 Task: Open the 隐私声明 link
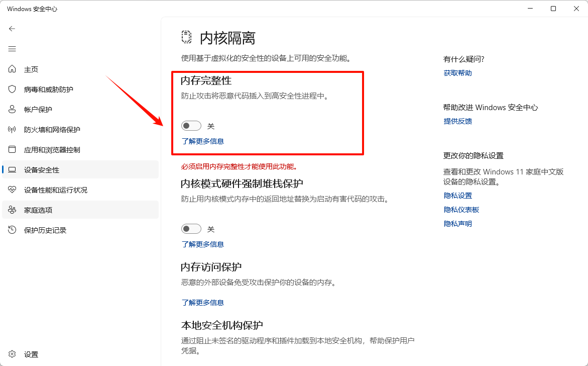click(x=457, y=223)
